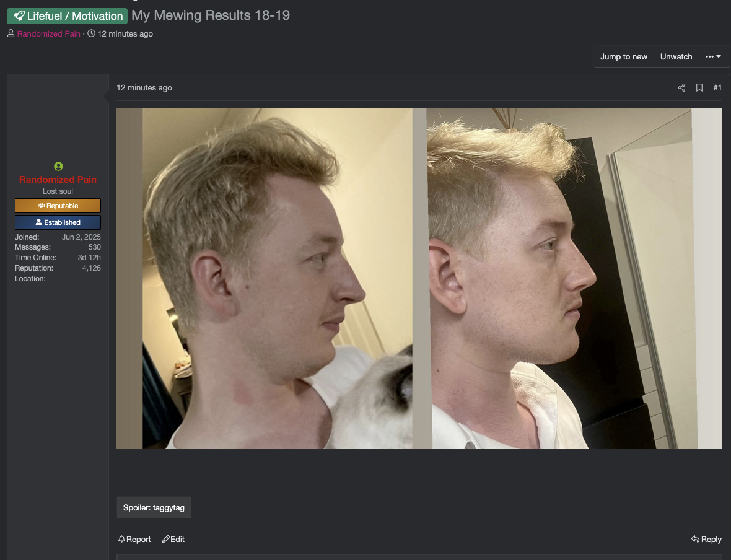Viewport: 731px width, 560px height.
Task: Click the Unwatch button
Action: pos(676,56)
